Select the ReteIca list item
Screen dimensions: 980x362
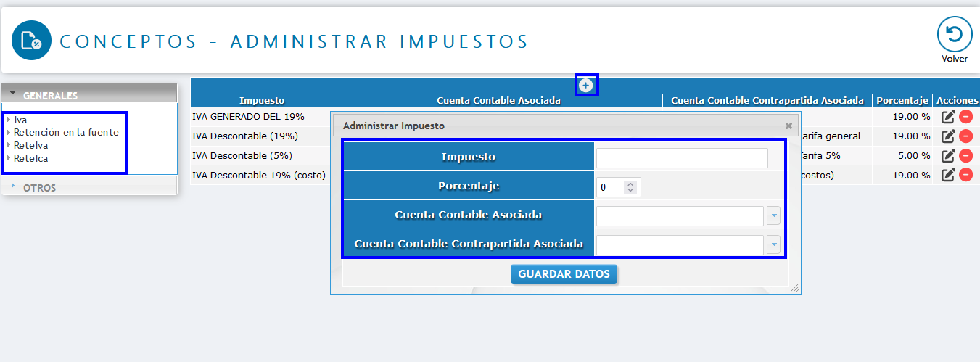coord(30,158)
